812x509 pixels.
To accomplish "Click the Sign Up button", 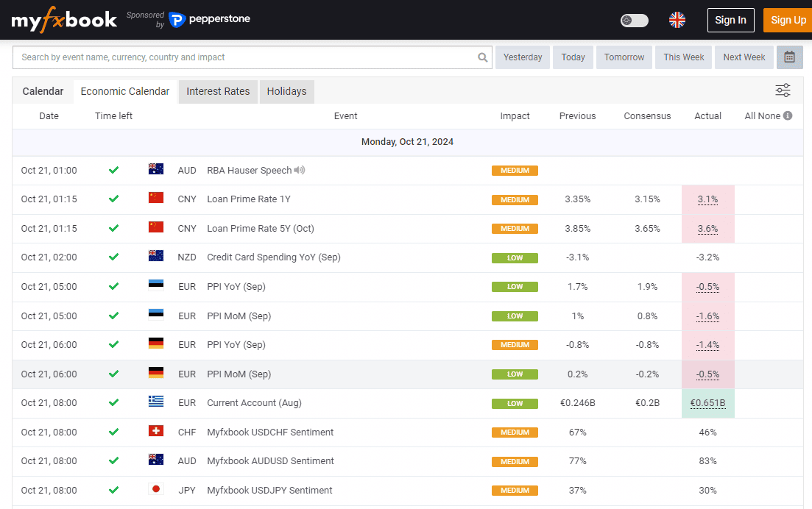I will tap(788, 20).
